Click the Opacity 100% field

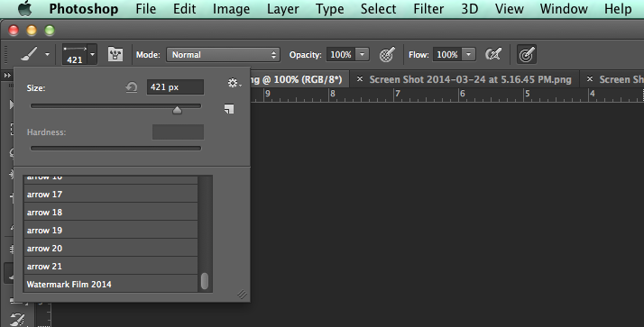click(341, 55)
